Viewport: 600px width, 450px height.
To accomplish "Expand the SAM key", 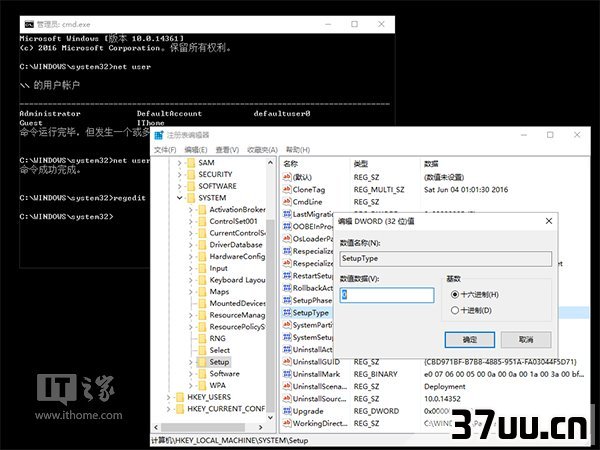I will pyautogui.click(x=179, y=163).
